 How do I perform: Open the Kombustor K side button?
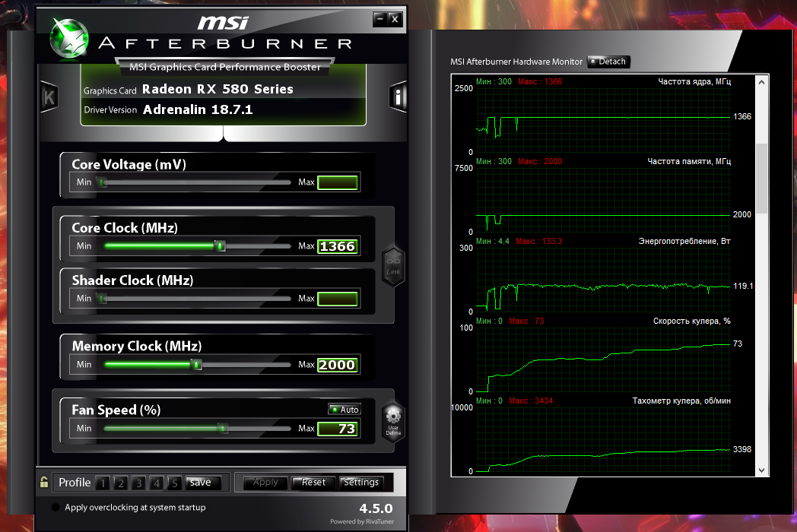coord(49,97)
